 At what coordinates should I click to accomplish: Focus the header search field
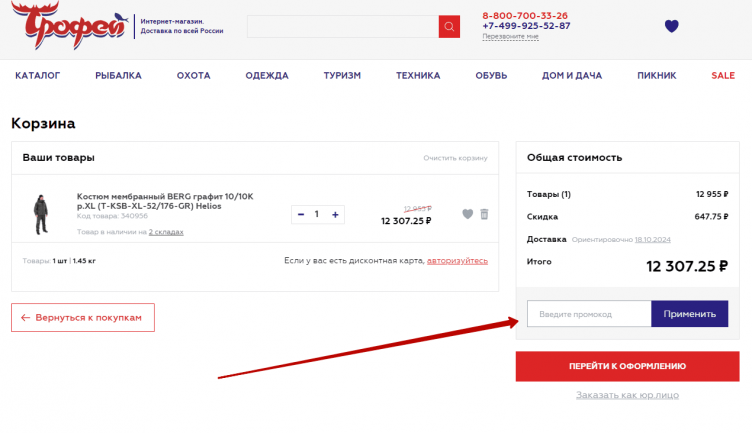[343, 26]
